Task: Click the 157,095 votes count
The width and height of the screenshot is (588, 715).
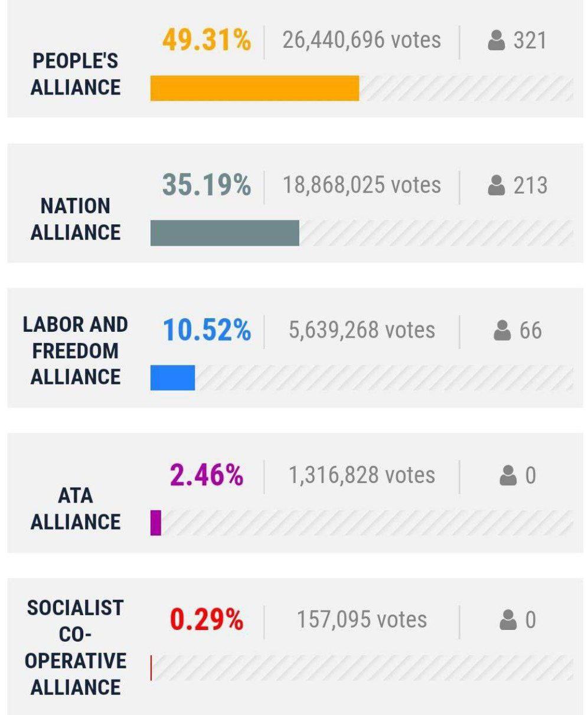Action: click(361, 620)
